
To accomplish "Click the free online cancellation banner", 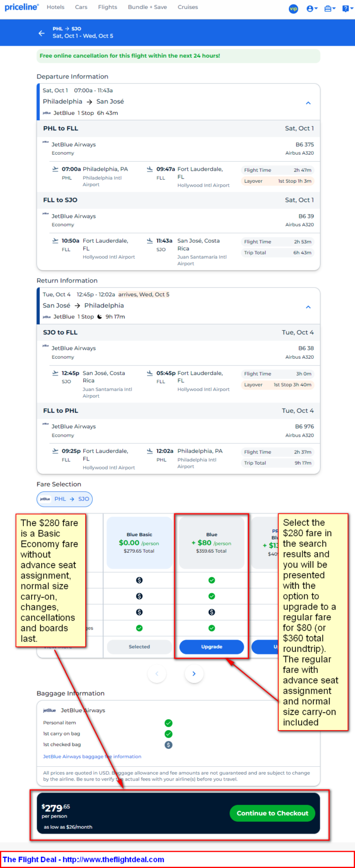I will 179,56.
